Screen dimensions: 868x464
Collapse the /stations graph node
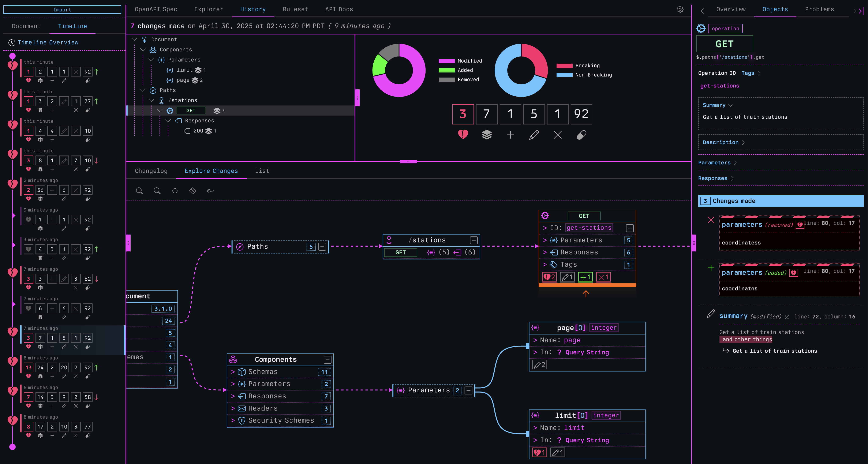(474, 240)
